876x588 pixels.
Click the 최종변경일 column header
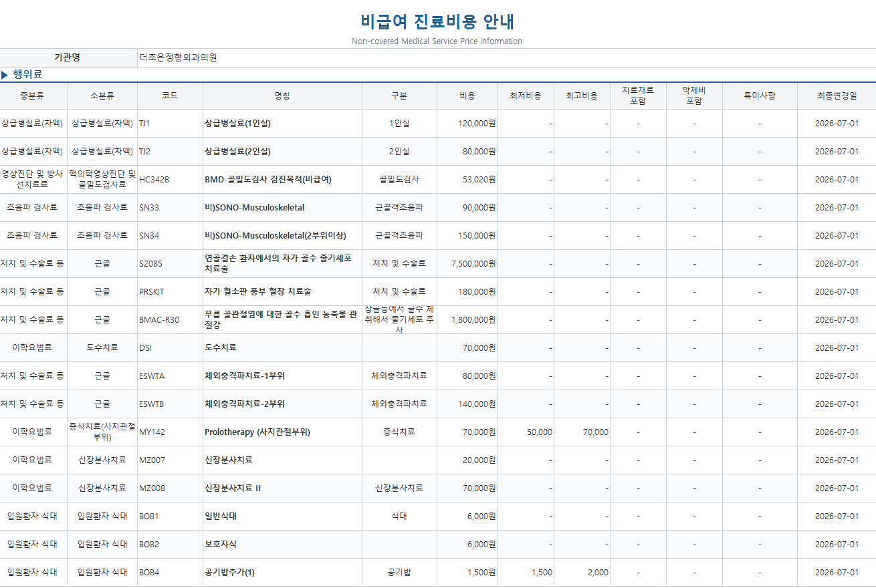[837, 96]
